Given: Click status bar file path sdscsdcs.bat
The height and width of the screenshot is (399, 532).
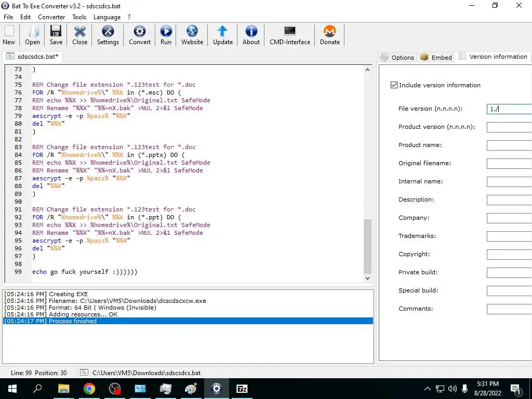Looking at the screenshot, I should coord(147,373).
